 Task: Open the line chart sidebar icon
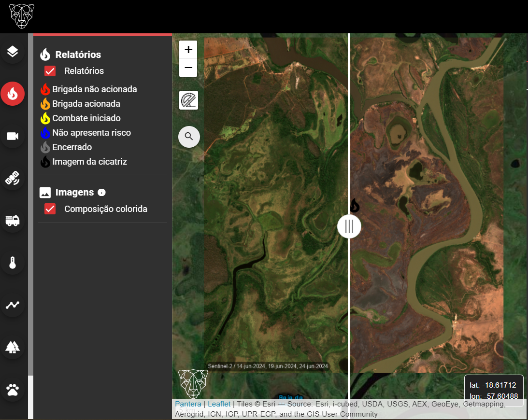[13, 305]
